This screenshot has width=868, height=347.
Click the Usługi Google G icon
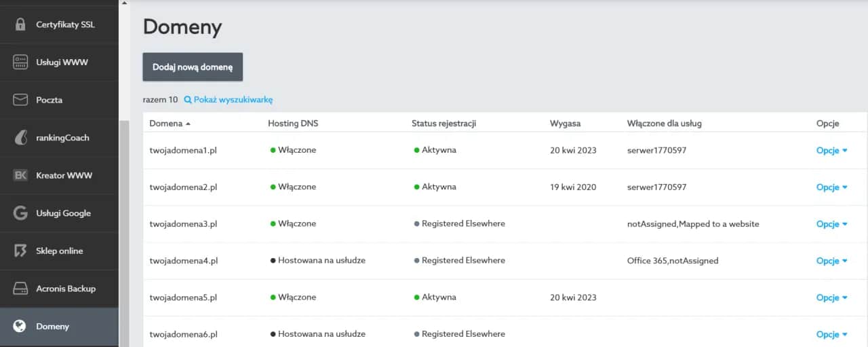(20, 213)
